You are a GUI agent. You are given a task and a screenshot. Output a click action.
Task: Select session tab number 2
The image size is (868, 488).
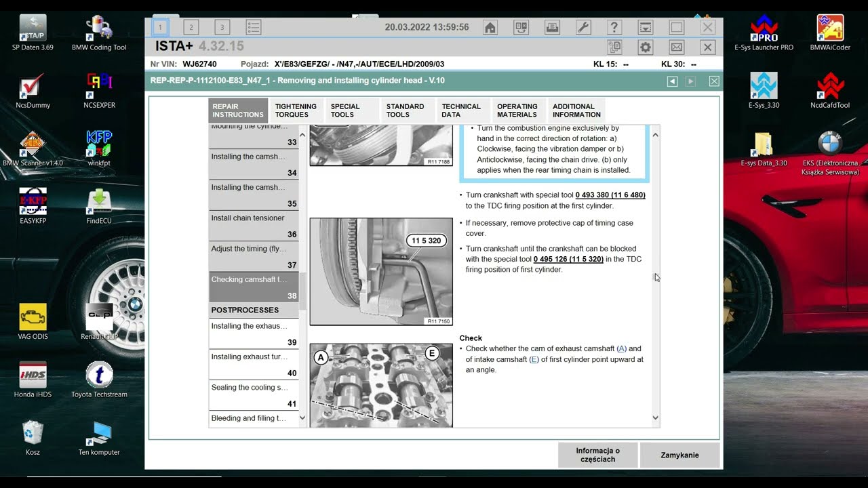coord(191,27)
